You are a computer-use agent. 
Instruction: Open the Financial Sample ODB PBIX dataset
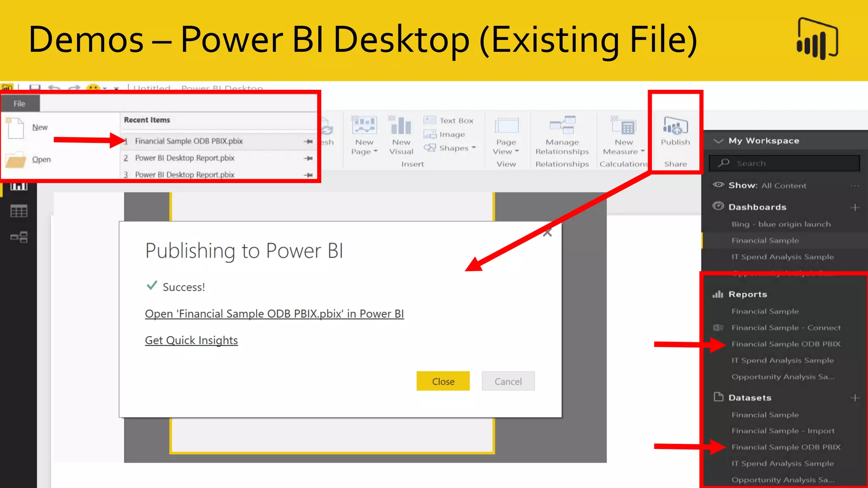[786, 447]
